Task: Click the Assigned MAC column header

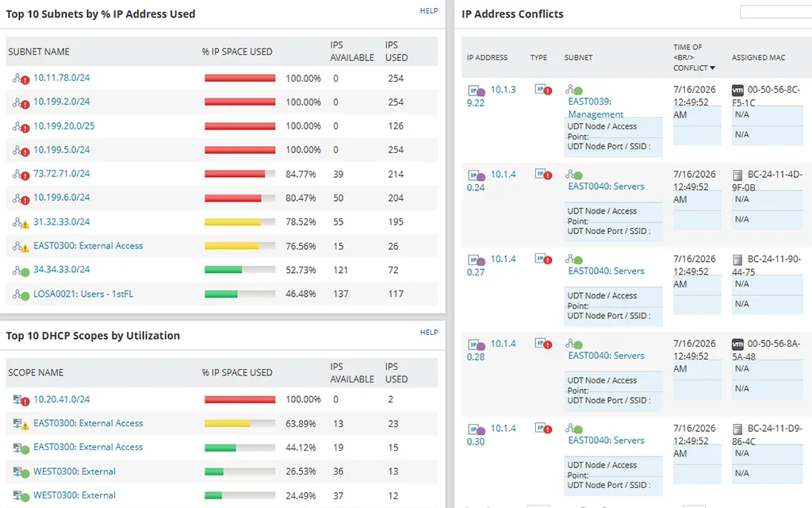Action: (758, 57)
